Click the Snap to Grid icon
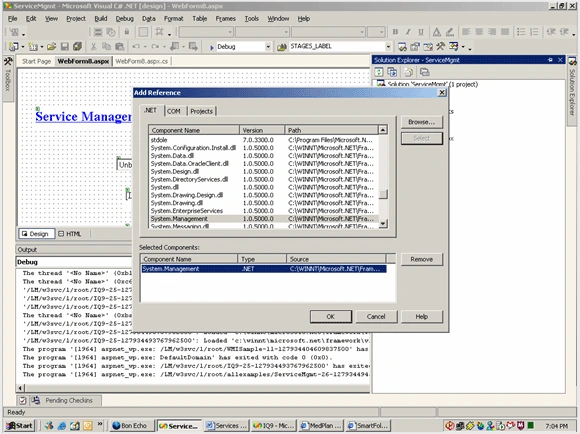This screenshot has width=580, height=434. coord(159,32)
